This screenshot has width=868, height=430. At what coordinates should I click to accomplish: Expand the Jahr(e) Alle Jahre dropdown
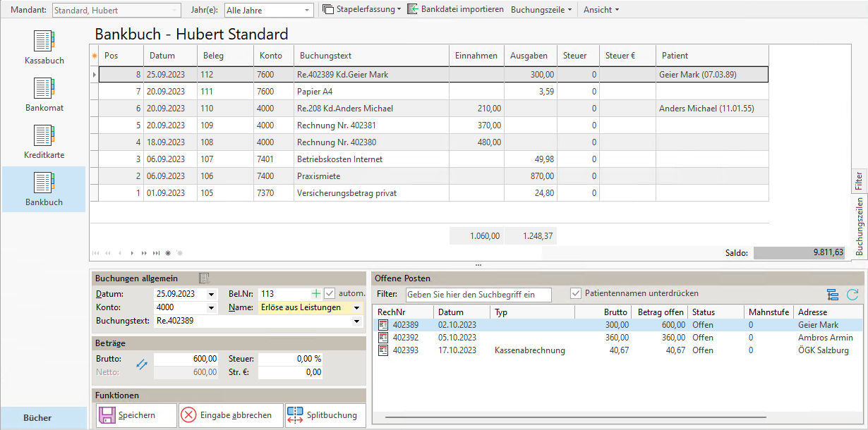coord(306,11)
